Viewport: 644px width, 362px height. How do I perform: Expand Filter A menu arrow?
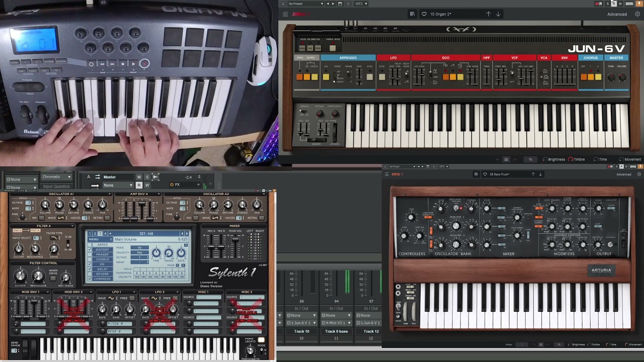tap(72, 226)
